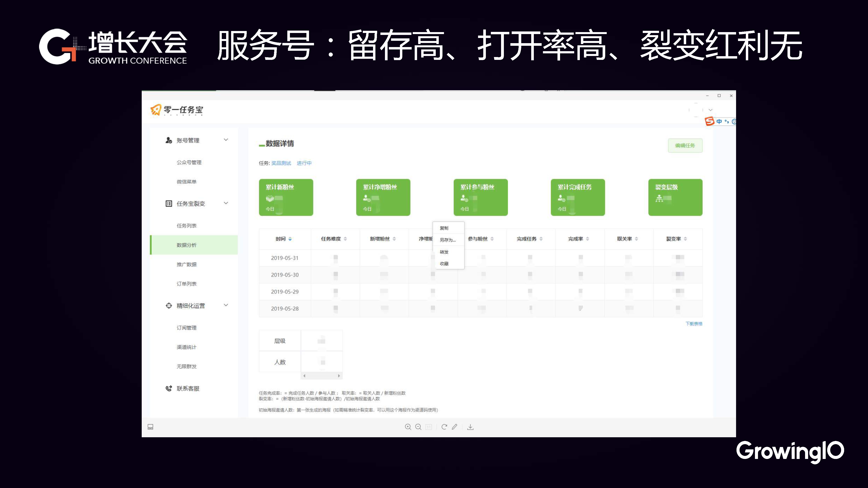
Task: Select 数据分析 in the sidebar
Action: pos(194,245)
